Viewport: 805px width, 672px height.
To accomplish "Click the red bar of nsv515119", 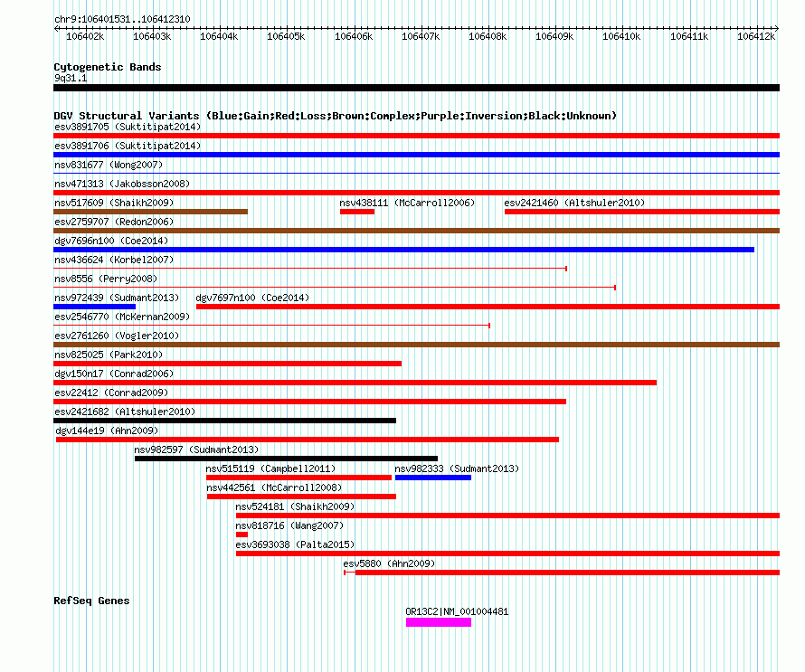I will click(298, 478).
